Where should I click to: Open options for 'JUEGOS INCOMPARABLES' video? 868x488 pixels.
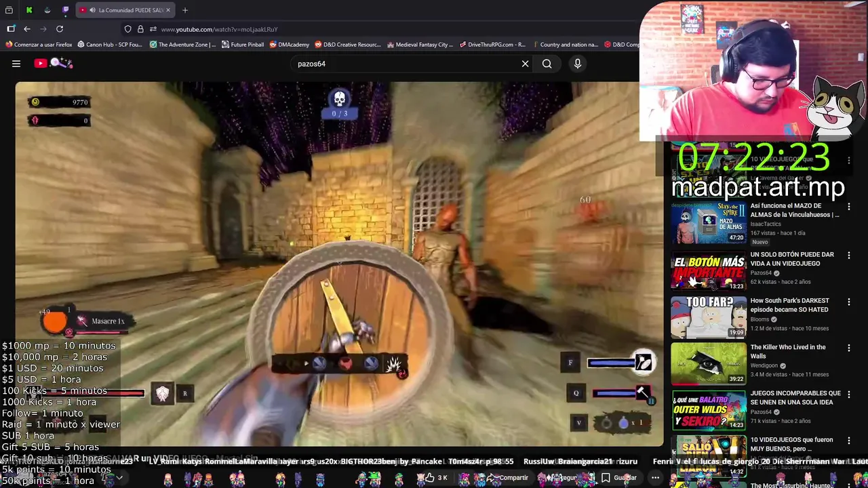click(848, 394)
